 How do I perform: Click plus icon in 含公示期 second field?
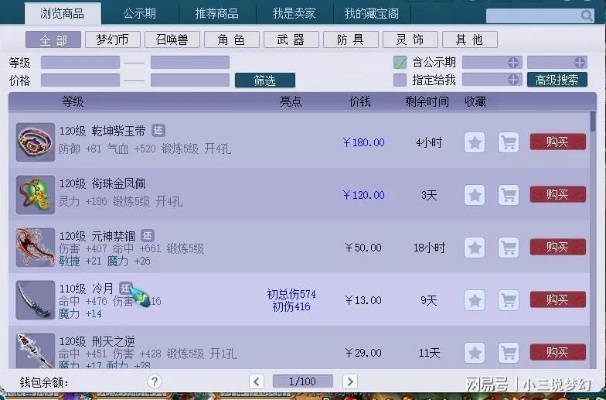(579, 62)
